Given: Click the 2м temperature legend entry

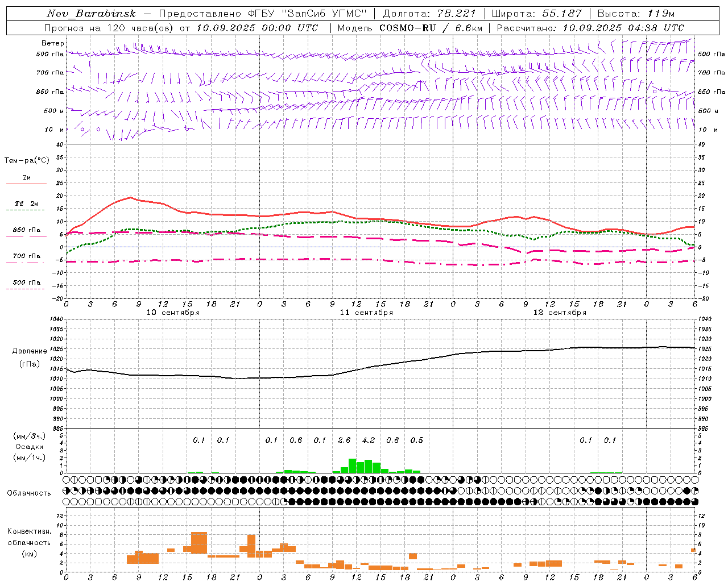Looking at the screenshot, I should tap(27, 178).
